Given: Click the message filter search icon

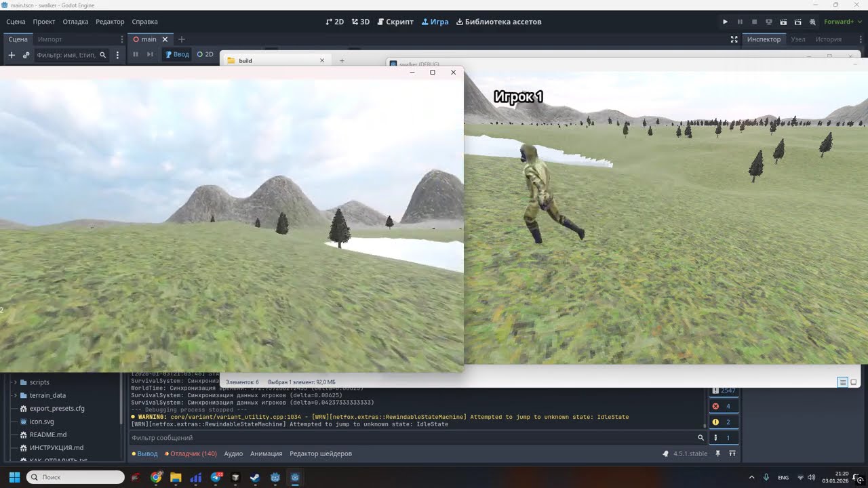Looking at the screenshot, I should pyautogui.click(x=701, y=438).
